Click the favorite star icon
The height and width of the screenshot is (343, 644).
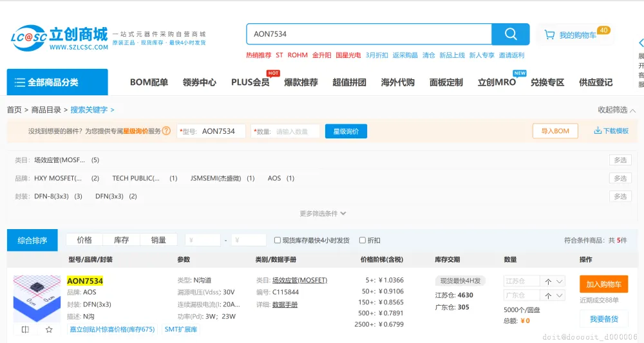pyautogui.click(x=49, y=329)
